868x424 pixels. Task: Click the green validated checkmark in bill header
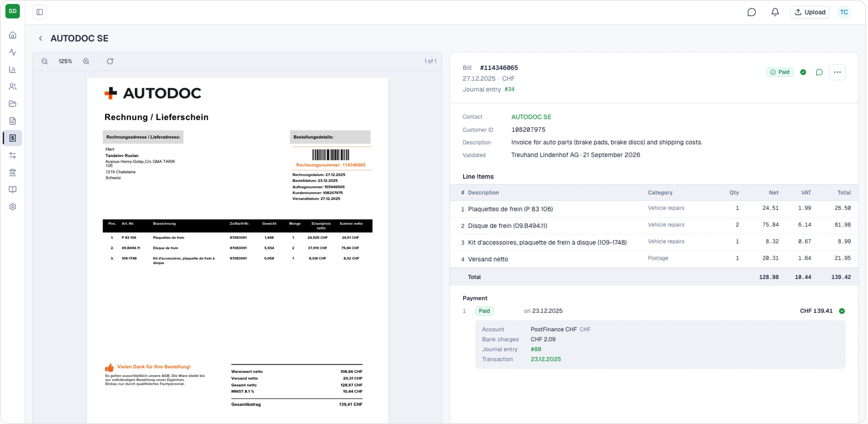(803, 72)
